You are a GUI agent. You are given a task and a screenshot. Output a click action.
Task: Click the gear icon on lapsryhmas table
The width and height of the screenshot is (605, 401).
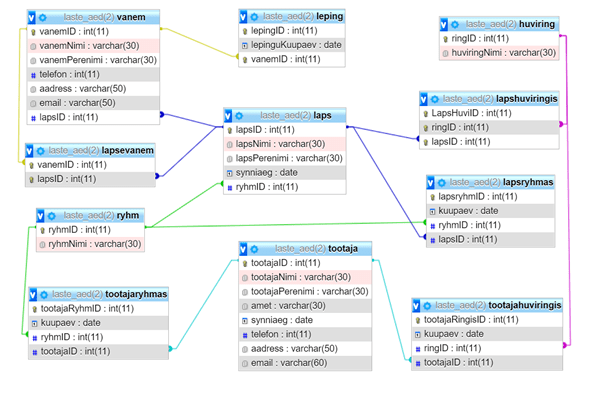point(441,182)
